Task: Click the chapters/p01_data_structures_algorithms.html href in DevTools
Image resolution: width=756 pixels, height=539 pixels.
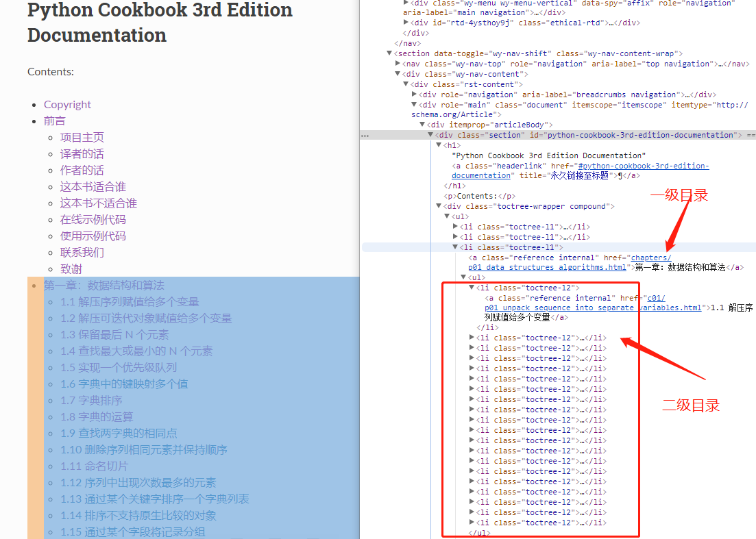Action: 570,262
